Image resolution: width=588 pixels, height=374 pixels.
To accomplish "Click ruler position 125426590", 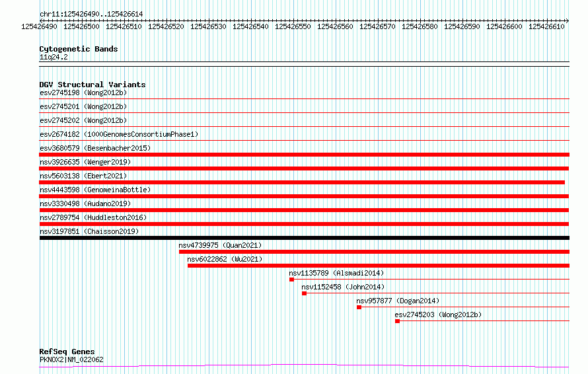I will 462,26.
